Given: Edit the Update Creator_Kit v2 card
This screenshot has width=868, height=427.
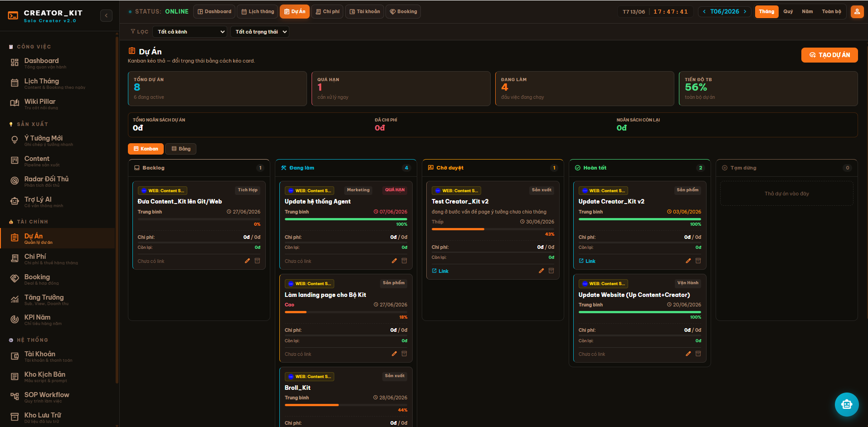Looking at the screenshot, I should tap(688, 261).
